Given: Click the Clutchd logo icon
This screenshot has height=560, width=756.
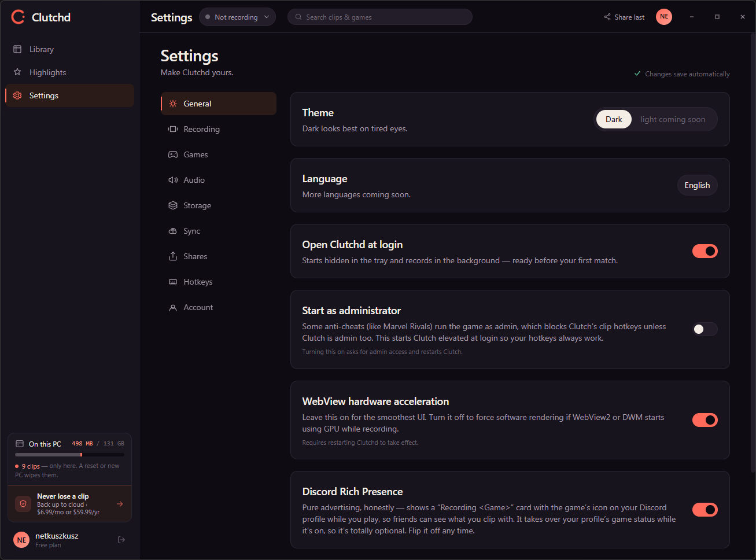Looking at the screenshot, I should pos(18,17).
